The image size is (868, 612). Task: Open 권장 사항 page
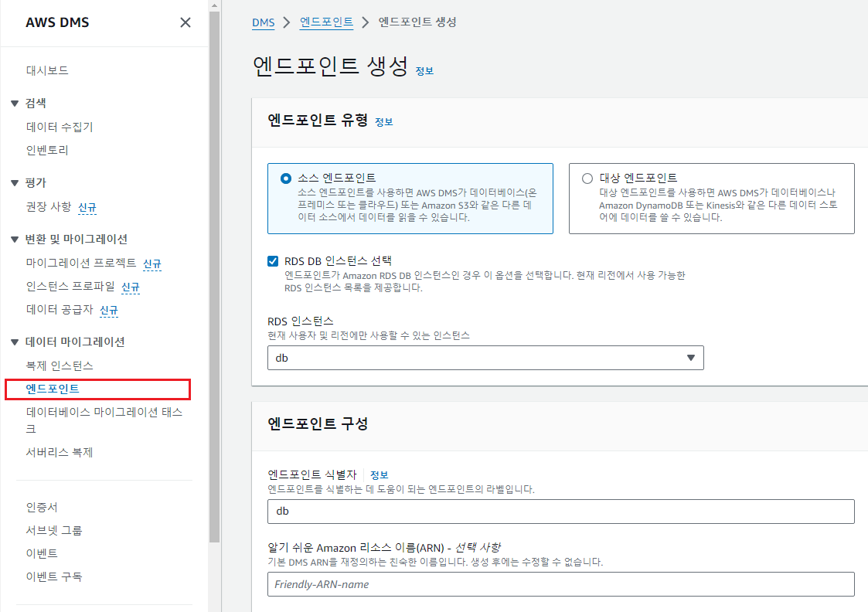pyautogui.click(x=49, y=206)
